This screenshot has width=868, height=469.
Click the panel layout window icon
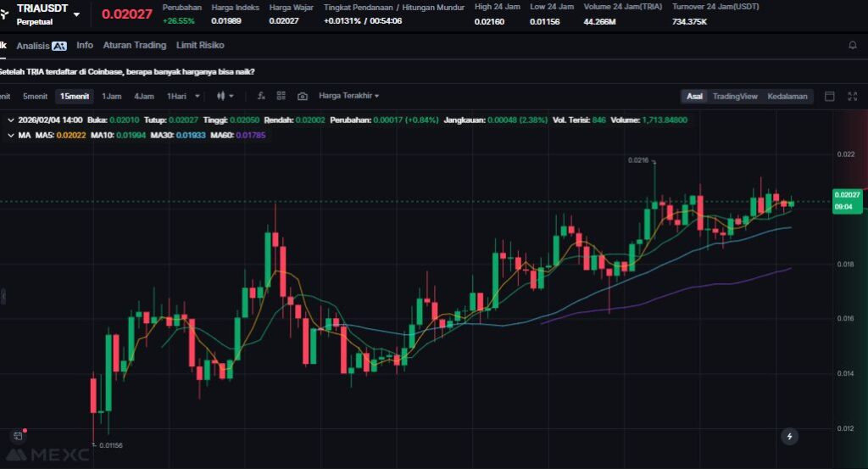[830, 96]
